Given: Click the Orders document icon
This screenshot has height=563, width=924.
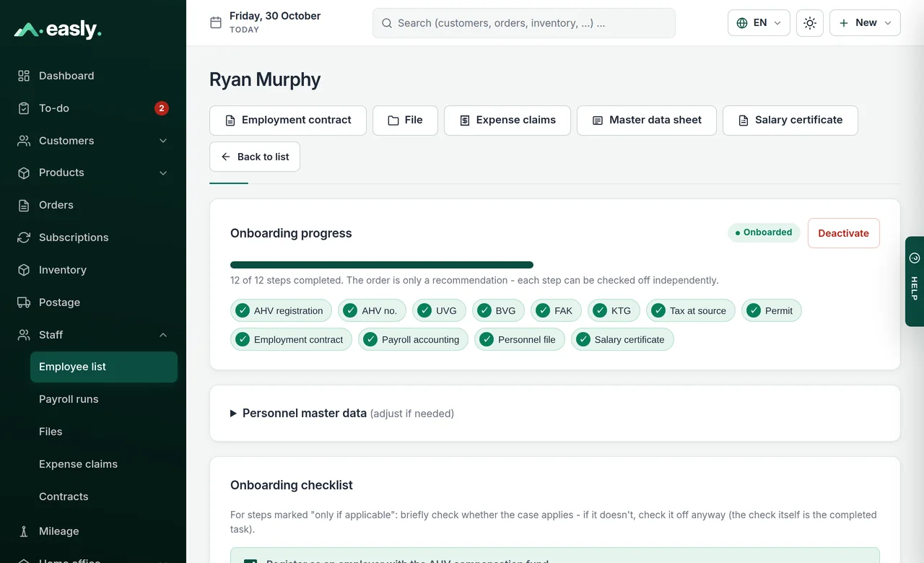Looking at the screenshot, I should (24, 205).
